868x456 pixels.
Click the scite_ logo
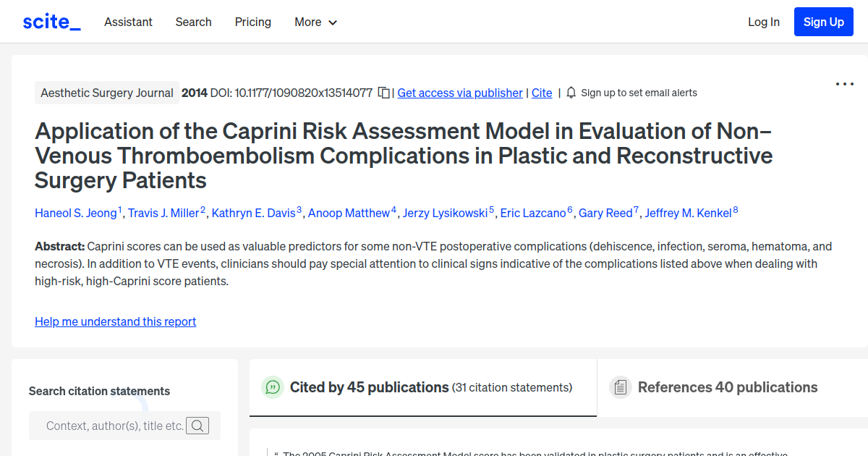pyautogui.click(x=51, y=21)
